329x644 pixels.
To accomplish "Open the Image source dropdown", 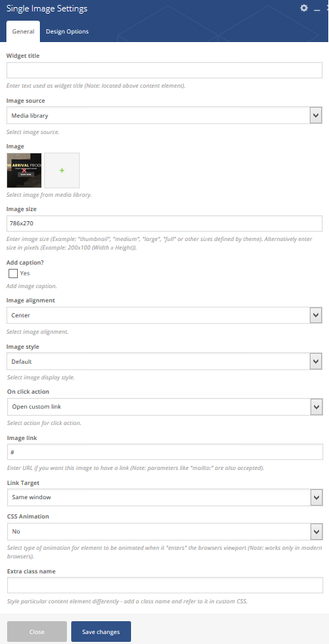I will tap(164, 116).
